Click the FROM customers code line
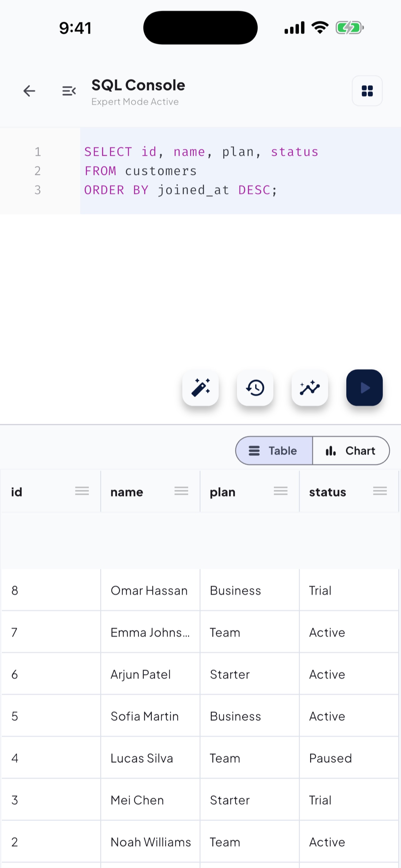The height and width of the screenshot is (868, 401). pos(141,171)
